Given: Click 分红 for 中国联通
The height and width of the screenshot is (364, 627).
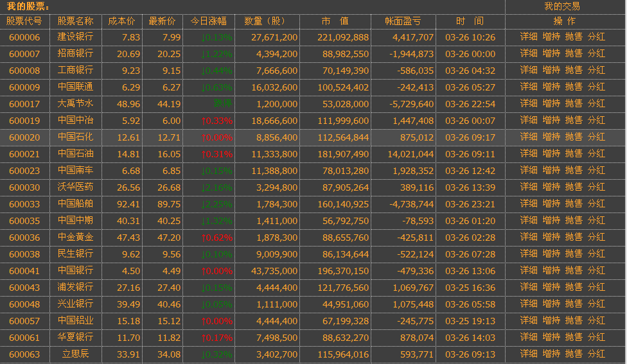Looking at the screenshot, I should point(596,87).
